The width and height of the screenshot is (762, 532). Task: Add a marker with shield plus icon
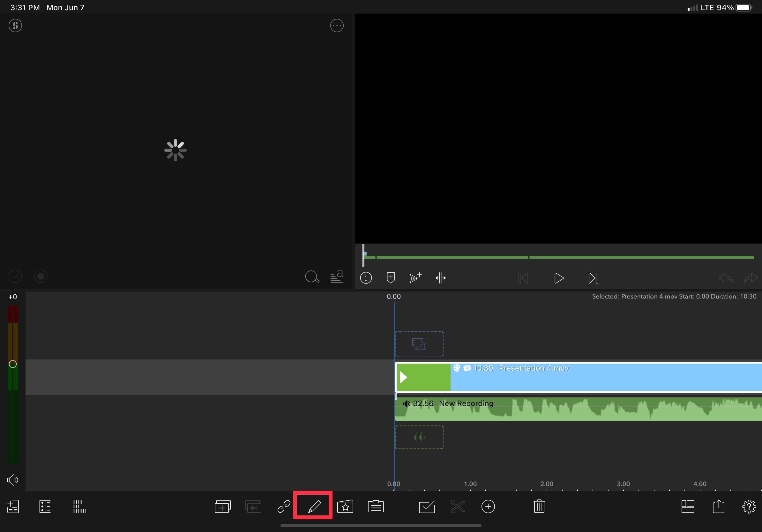pos(391,278)
